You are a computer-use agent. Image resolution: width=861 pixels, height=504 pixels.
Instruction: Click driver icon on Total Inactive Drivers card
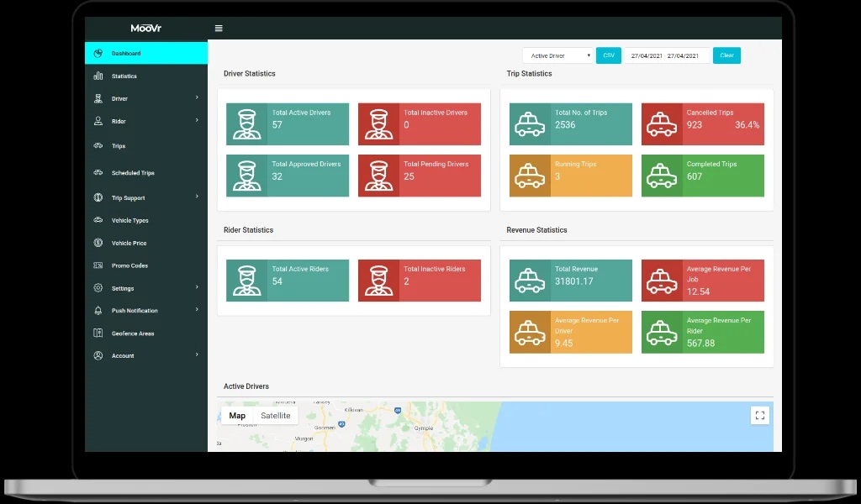(379, 124)
